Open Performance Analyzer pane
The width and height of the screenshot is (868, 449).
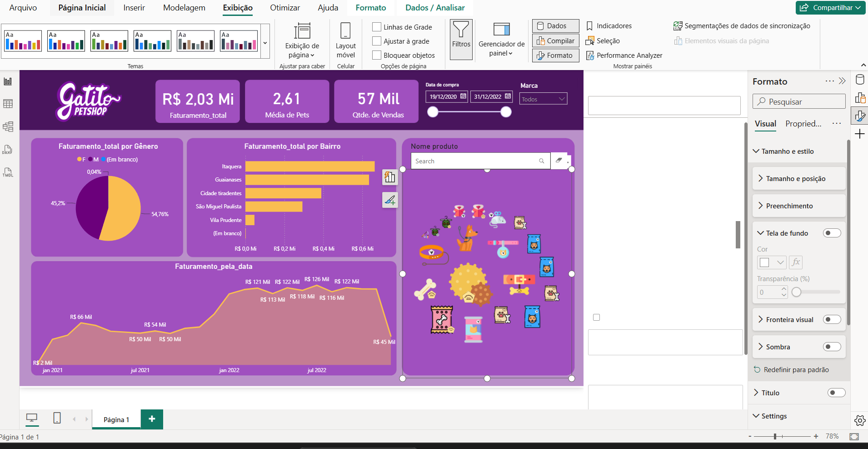click(624, 55)
